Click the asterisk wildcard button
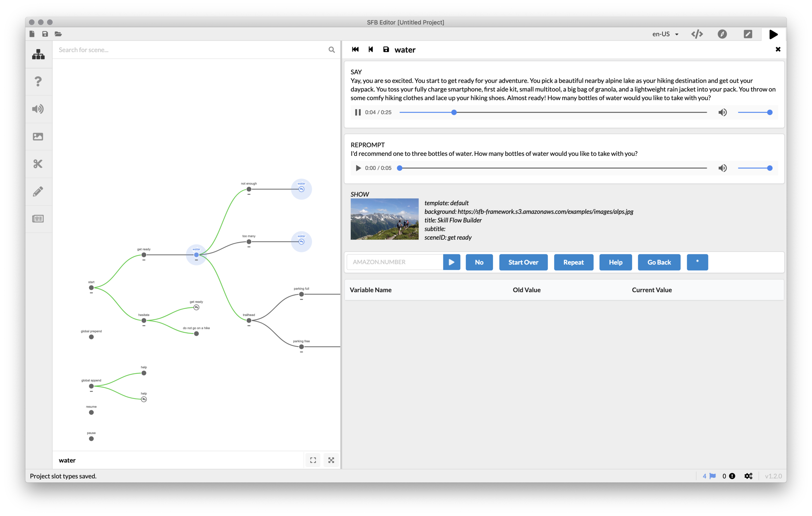Image resolution: width=812 pixels, height=516 pixels. click(x=697, y=262)
